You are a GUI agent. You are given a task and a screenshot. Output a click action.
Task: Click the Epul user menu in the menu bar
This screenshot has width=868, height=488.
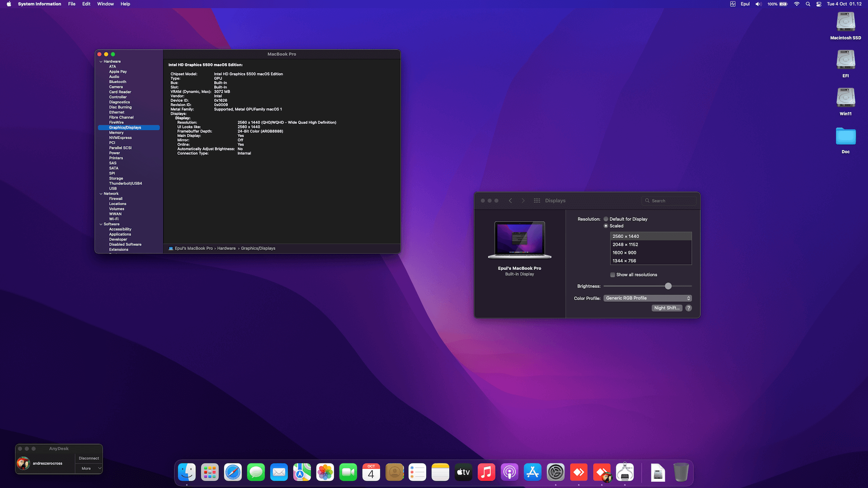[x=745, y=4]
